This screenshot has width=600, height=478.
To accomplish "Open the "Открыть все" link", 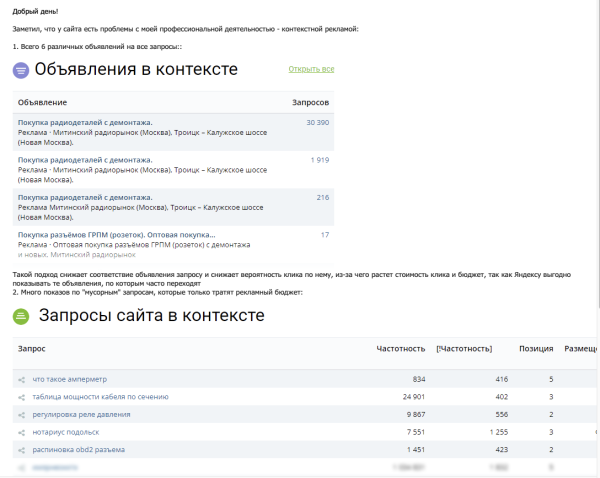I will pos(311,69).
